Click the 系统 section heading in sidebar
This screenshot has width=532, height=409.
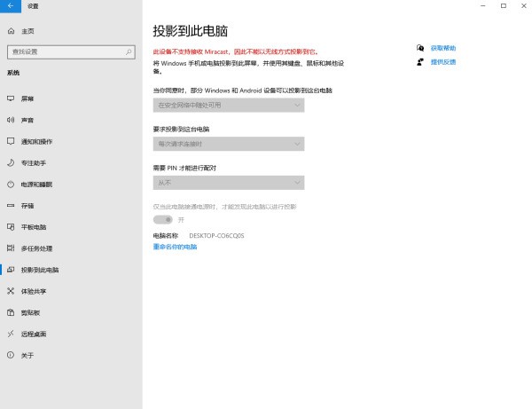(13, 73)
